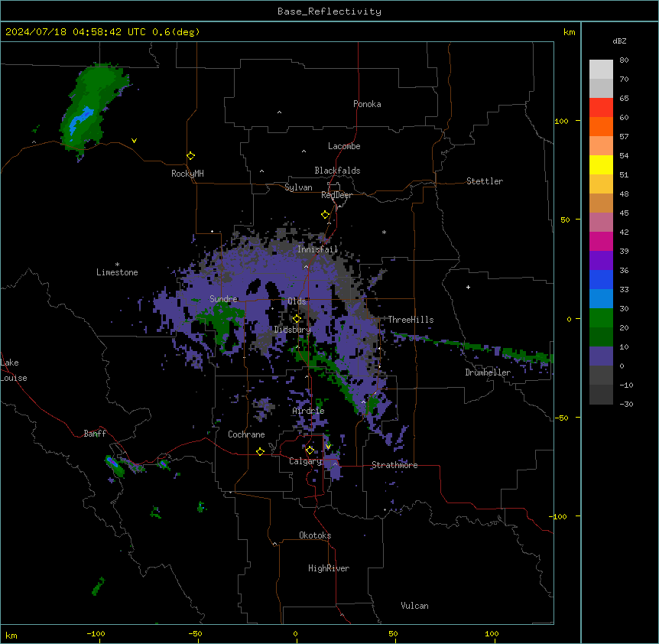Select the white 70-80 dBZ legend swatch
Viewport: 659px width, 644px height.
point(601,70)
